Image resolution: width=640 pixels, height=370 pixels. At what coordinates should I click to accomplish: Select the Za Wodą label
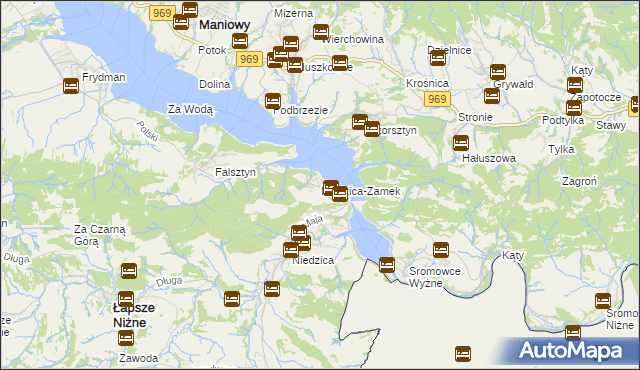pyautogui.click(x=191, y=109)
